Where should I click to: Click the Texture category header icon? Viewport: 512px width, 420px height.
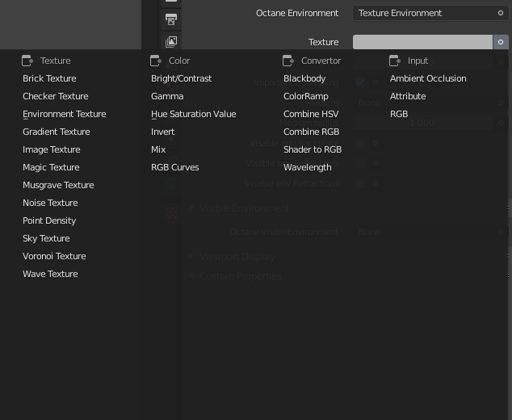pos(27,61)
